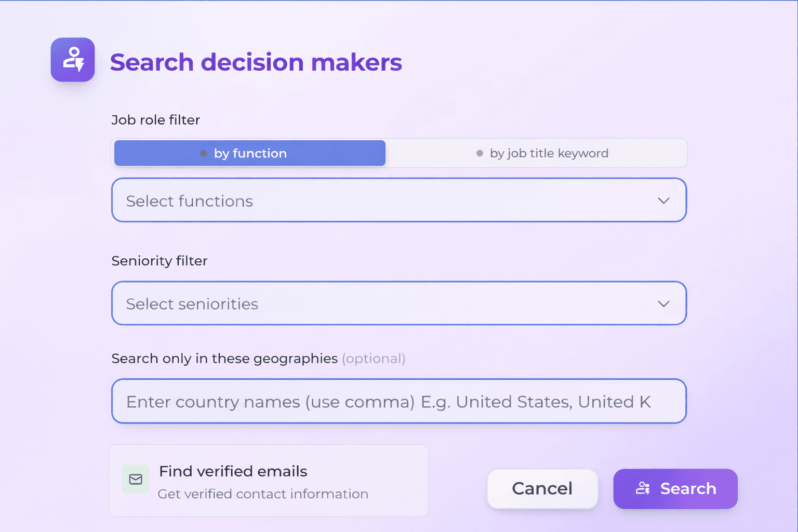Screen dimensions: 798x532
Task: Click the purple decision makers header icon
Action: pos(73,60)
